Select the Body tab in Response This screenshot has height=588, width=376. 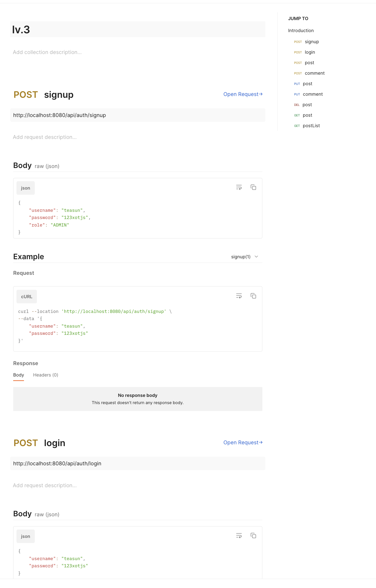tap(19, 375)
